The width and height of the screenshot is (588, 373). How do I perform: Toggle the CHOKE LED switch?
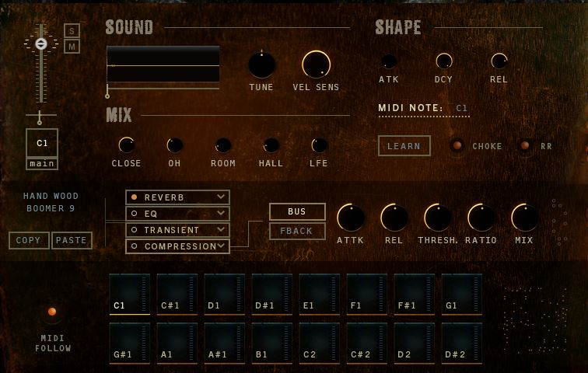pyautogui.click(x=457, y=145)
